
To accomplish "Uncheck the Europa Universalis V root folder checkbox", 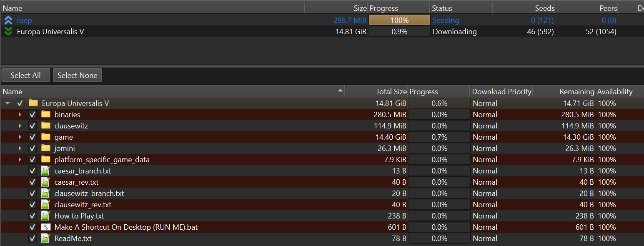I will pyautogui.click(x=20, y=103).
